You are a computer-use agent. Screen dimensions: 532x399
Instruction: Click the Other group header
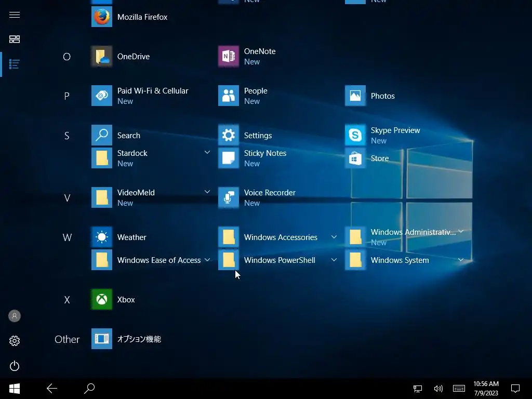click(x=67, y=339)
